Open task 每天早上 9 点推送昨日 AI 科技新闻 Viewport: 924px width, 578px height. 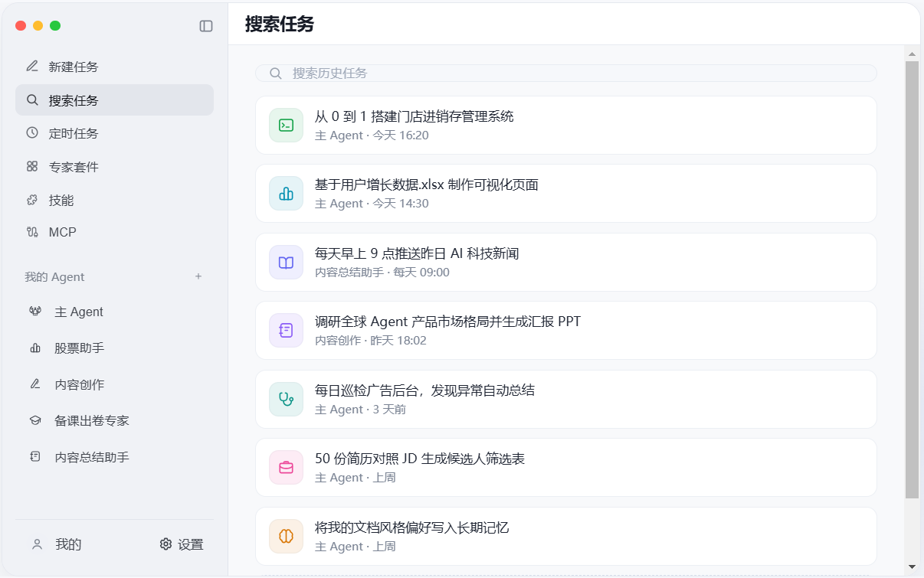(566, 263)
